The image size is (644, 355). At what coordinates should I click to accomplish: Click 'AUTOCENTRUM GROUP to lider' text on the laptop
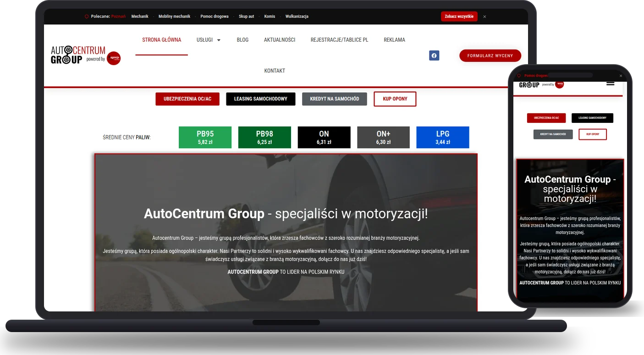286,272
